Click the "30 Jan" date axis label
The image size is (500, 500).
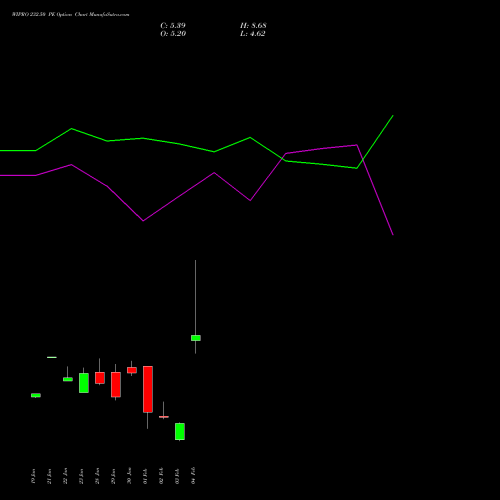coord(129,476)
